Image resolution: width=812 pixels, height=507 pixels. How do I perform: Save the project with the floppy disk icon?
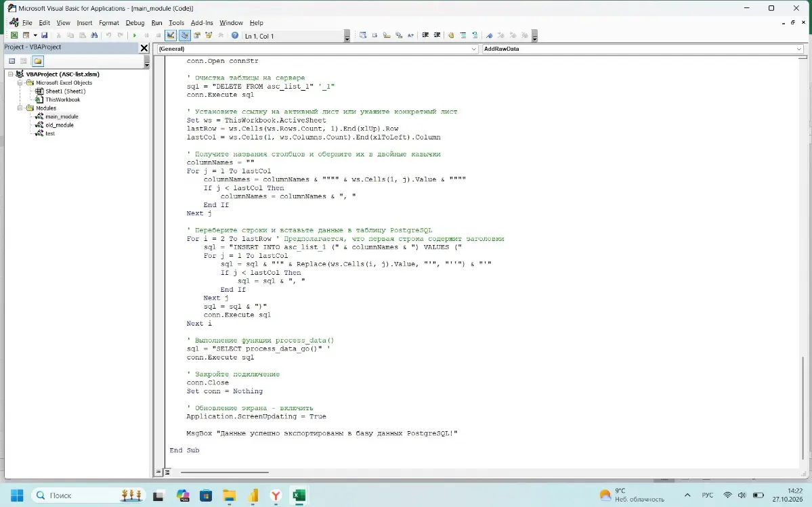click(45, 35)
